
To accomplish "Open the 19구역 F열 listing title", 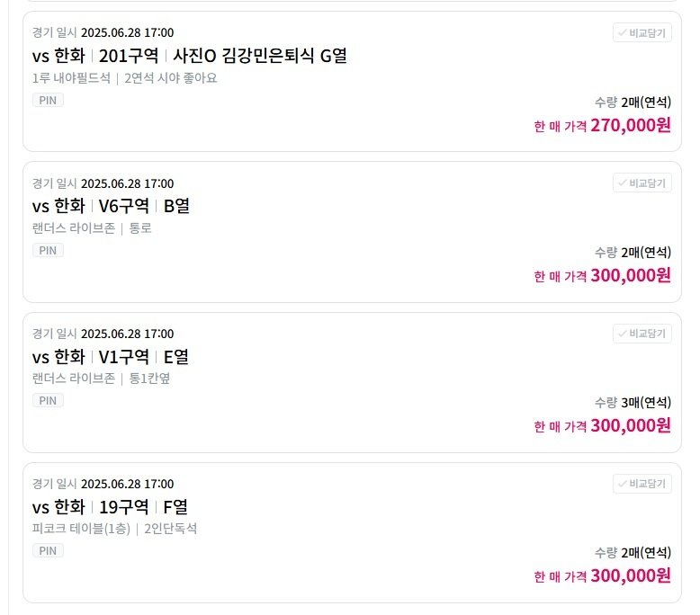I will (110, 507).
